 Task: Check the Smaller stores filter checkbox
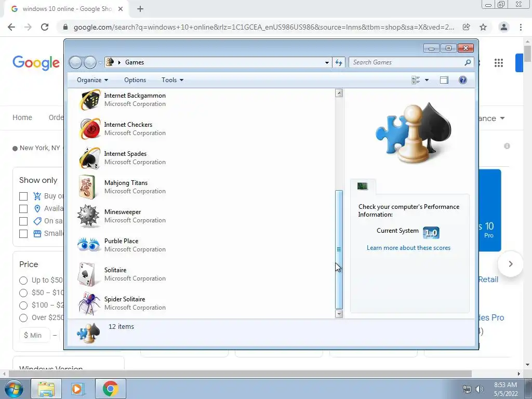(x=23, y=234)
